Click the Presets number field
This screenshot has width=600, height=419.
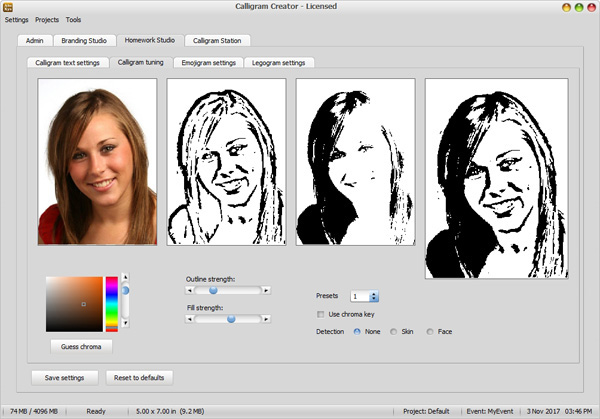click(x=360, y=297)
